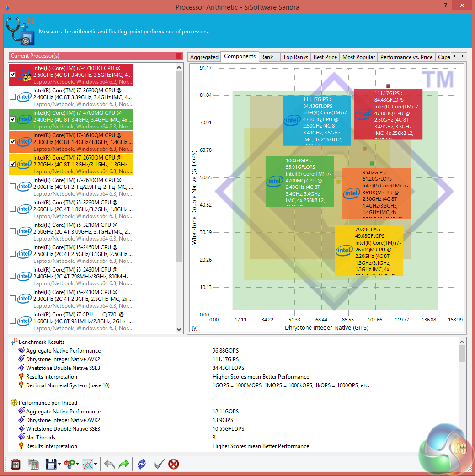475x476 pixels.
Task: Click the diamond icon beside No. Threads
Action: click(x=21, y=437)
